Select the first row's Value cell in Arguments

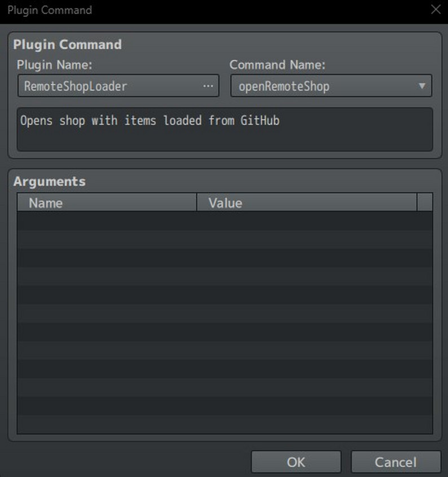click(x=306, y=220)
